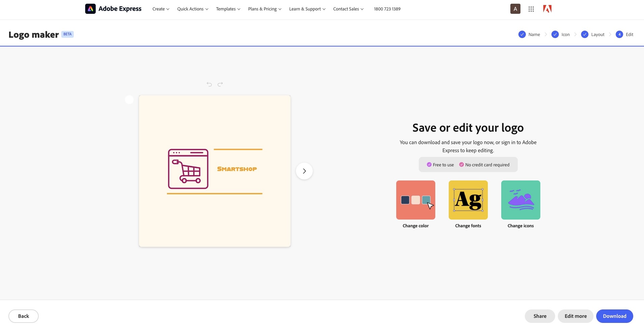Click the Adobe Express logo
Image resolution: width=644 pixels, height=332 pixels.
pos(113,9)
